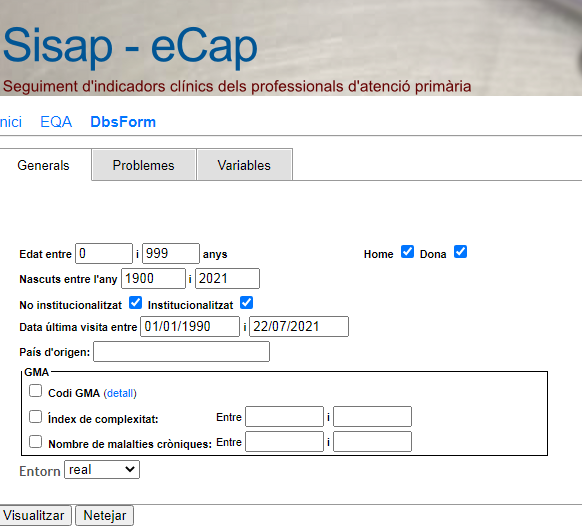Click the last visit end date field
The image size is (582, 530).
(299, 327)
